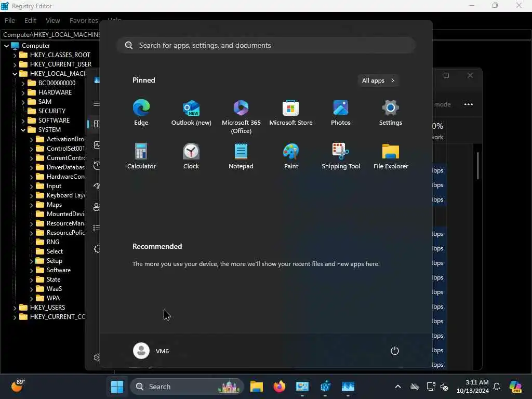The image size is (532, 399).
Task: Click the power button in Start menu
Action: [x=395, y=351]
